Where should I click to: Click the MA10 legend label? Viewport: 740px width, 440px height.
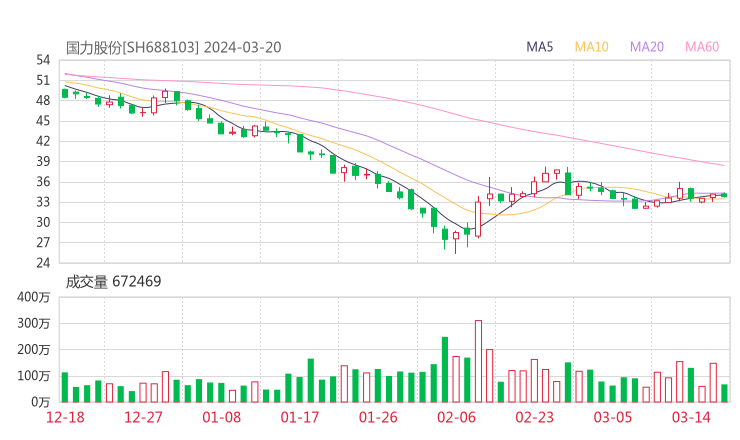coord(591,47)
